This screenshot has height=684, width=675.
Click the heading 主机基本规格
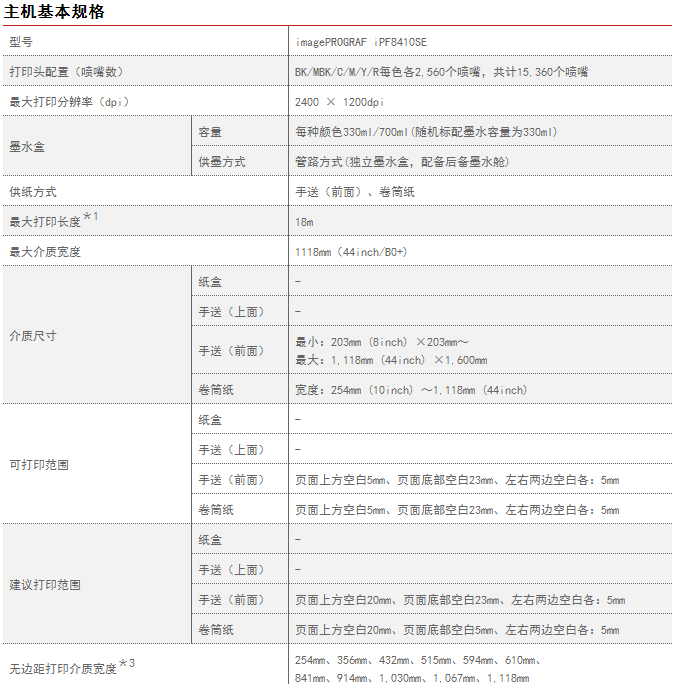pos(54,11)
